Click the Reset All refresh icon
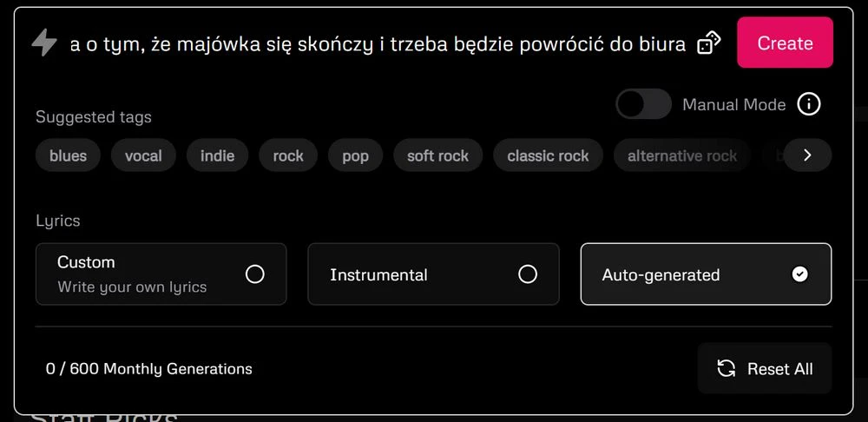868x422 pixels. [726, 368]
